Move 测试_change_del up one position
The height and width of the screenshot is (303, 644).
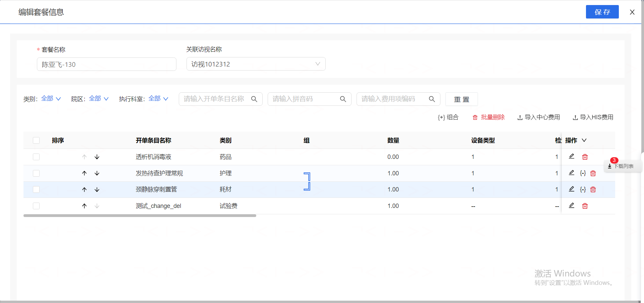pyautogui.click(x=84, y=206)
